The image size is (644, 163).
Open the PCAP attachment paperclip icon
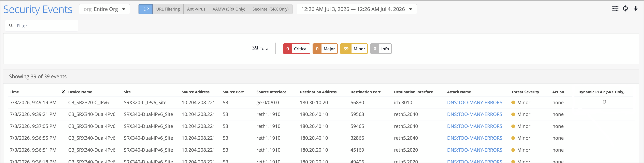pyautogui.click(x=604, y=102)
